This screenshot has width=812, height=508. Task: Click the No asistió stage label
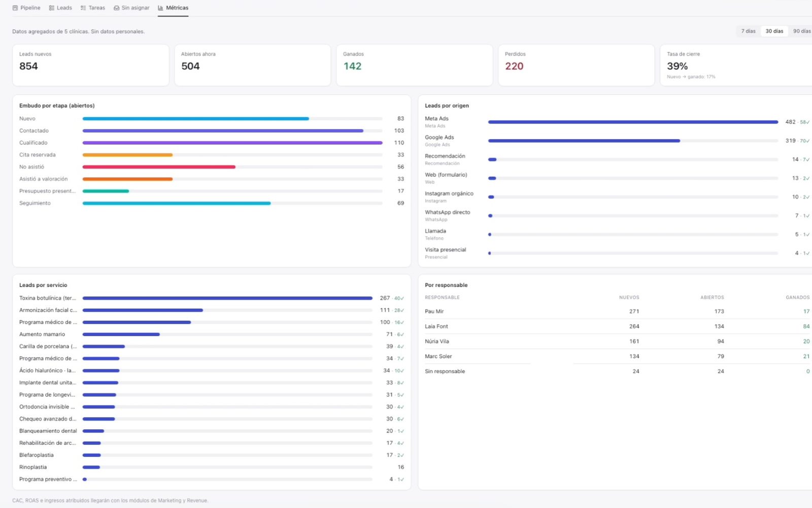(x=31, y=167)
